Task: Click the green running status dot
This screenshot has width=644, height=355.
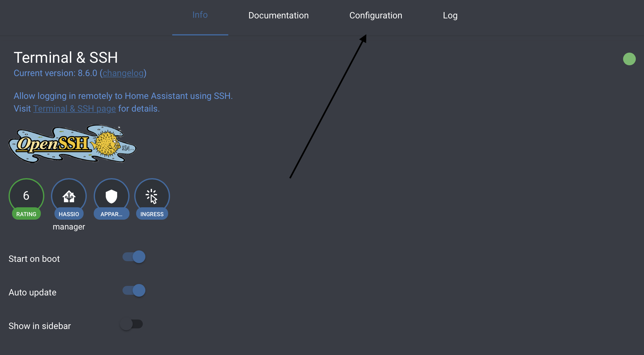Action: pyautogui.click(x=629, y=59)
